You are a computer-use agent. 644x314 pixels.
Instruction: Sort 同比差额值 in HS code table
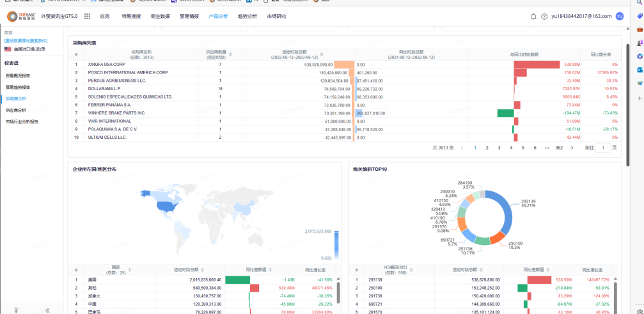(x=547, y=270)
